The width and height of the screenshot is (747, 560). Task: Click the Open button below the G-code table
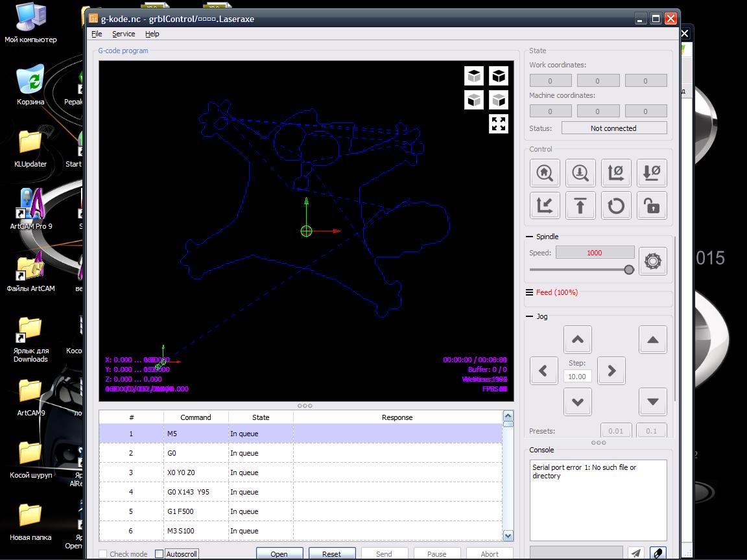click(279, 554)
